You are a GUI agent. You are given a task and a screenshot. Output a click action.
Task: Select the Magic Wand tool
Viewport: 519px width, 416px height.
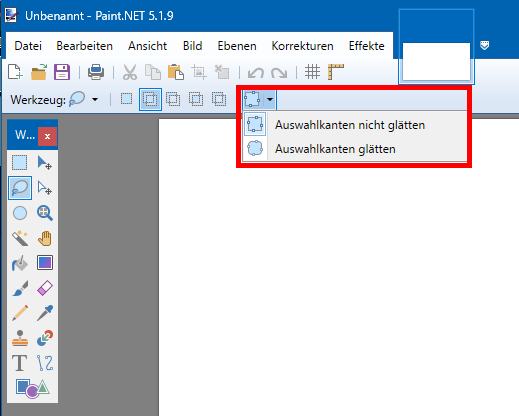(20, 238)
